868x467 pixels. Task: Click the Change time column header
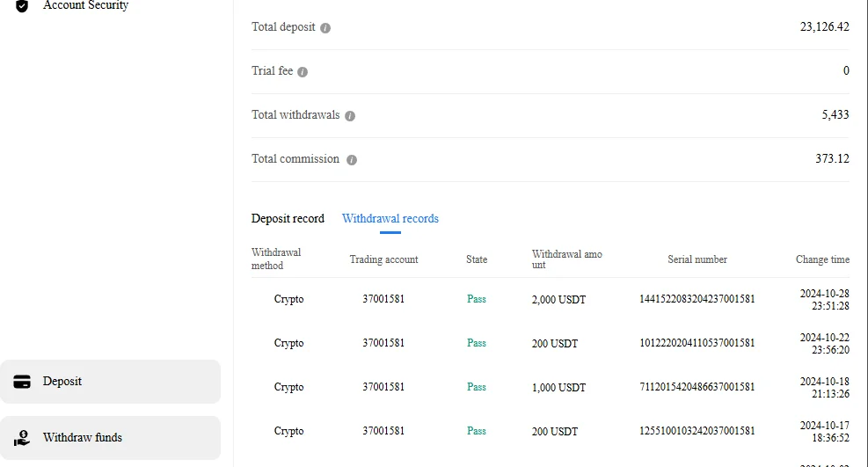[x=822, y=259]
